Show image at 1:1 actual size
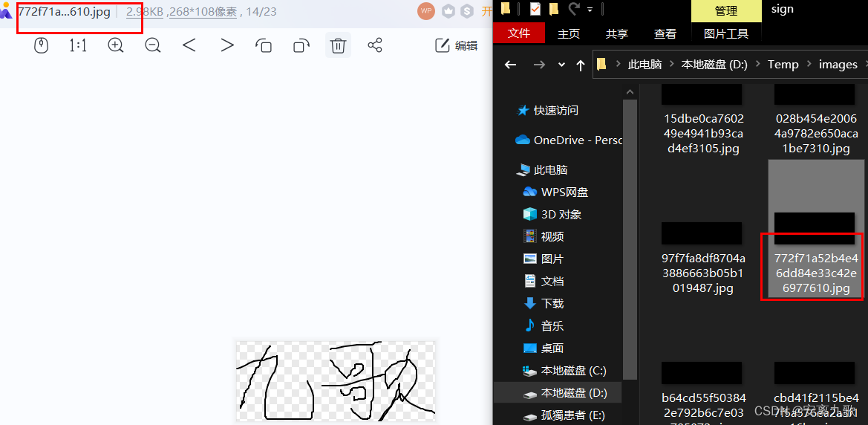This screenshot has width=868, height=425. (78, 45)
